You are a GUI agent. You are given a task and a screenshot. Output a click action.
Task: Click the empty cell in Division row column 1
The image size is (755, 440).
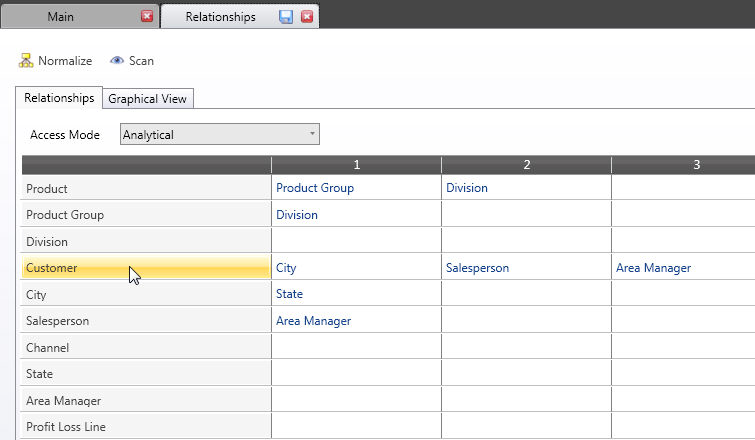pos(356,241)
